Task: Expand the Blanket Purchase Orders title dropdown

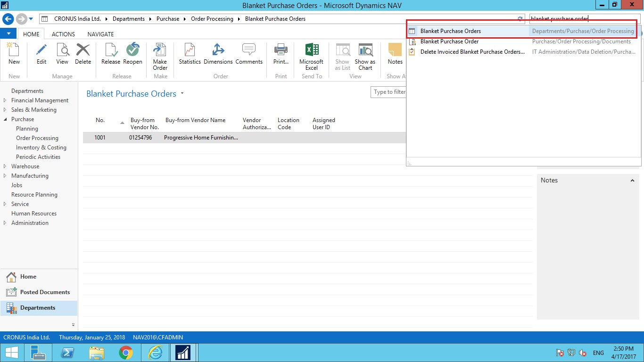Action: coord(182,93)
